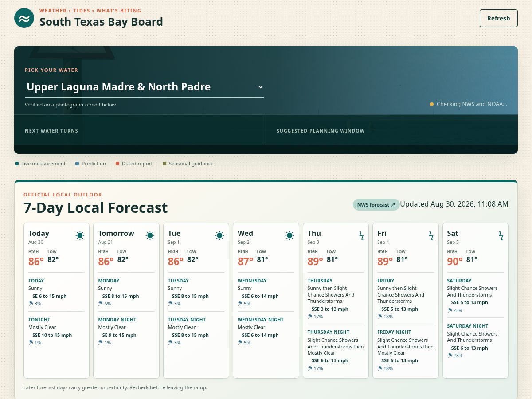This screenshot has height=399, width=532.
Task: Click the umbrella icon next to Tonight's 1%
Action: [31, 343]
